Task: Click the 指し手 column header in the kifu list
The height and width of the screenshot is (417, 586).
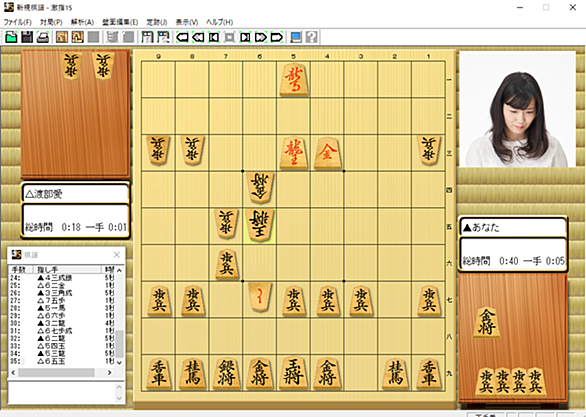Action: coord(67,269)
